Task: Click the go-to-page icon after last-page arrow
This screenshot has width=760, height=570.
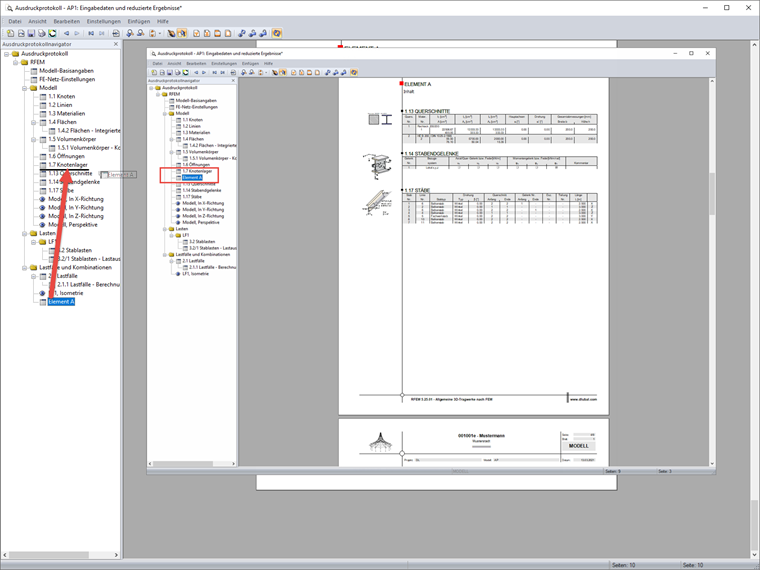Action: click(116, 33)
